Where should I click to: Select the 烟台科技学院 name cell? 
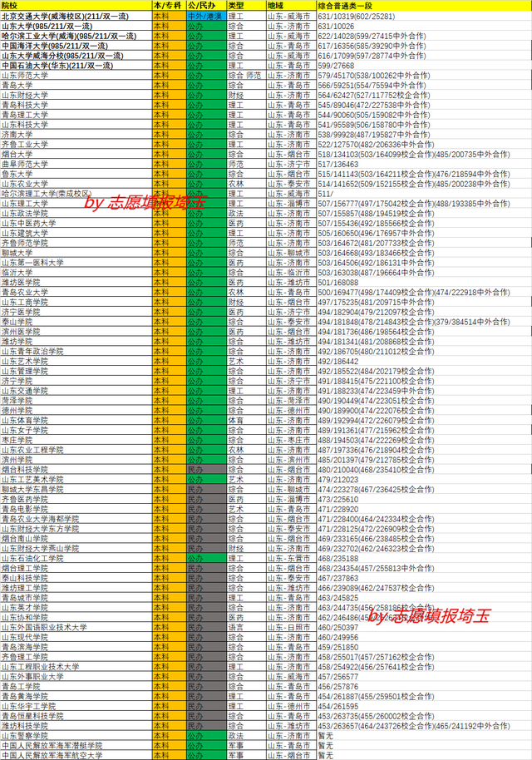76,470
